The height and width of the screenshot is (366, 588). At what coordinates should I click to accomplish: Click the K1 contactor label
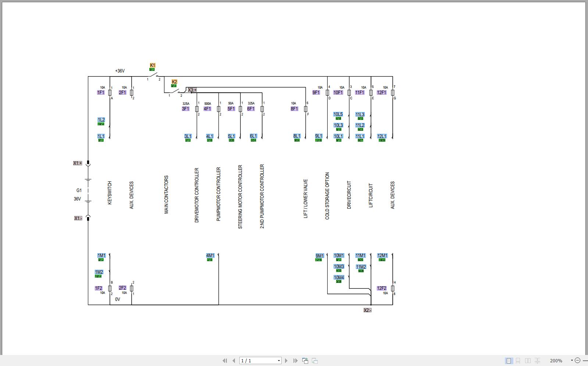[153, 65]
